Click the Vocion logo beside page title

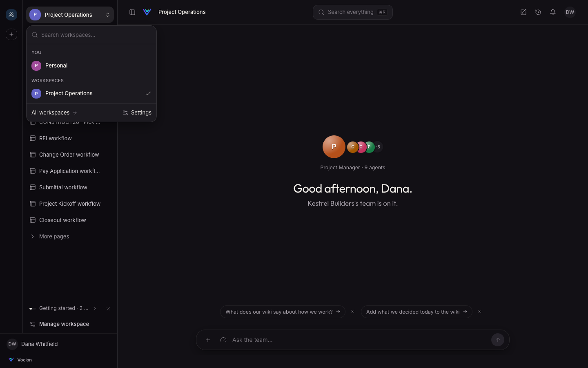point(147,12)
